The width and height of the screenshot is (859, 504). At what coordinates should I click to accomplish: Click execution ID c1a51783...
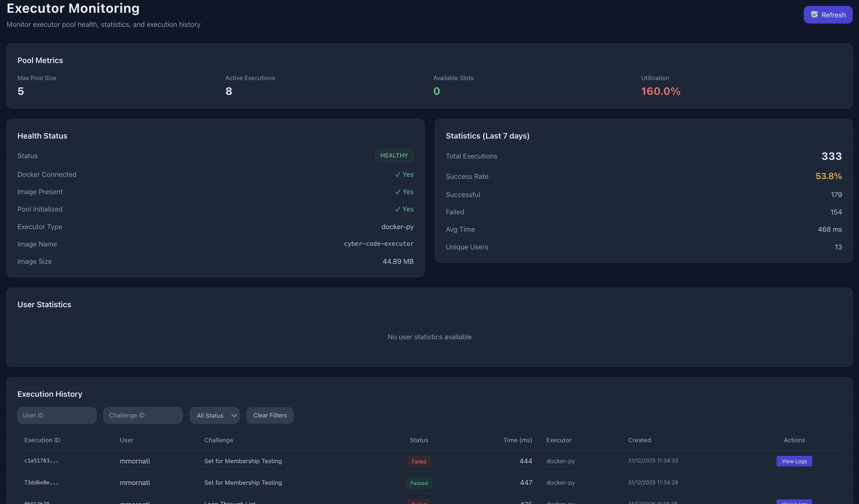pyautogui.click(x=41, y=461)
